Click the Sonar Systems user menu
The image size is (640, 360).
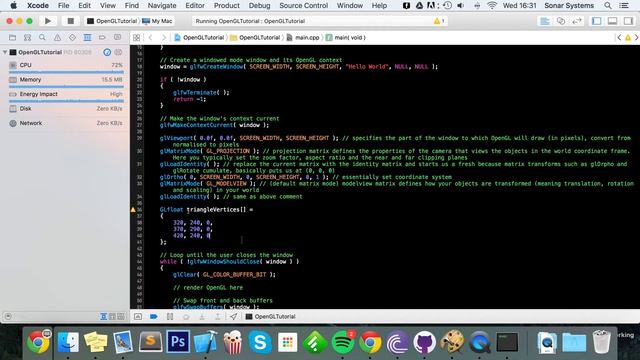click(x=569, y=6)
